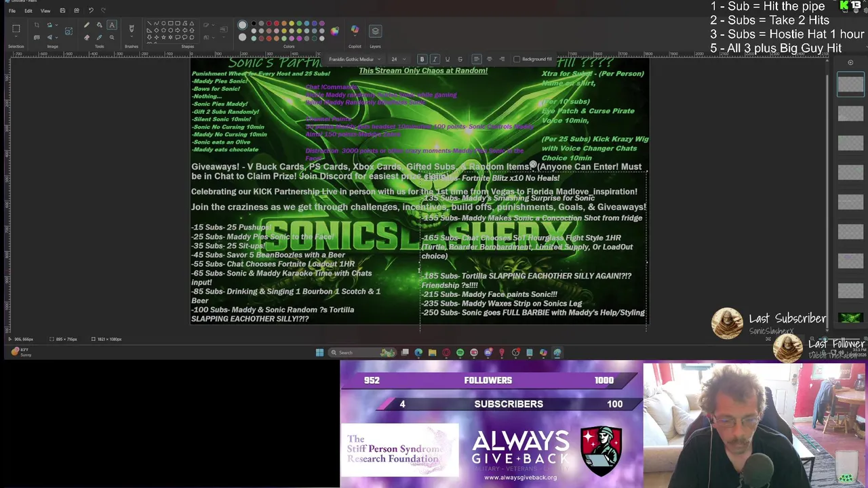Select the Pencil tool
Viewport: 868px width, 488px height.
(87, 25)
